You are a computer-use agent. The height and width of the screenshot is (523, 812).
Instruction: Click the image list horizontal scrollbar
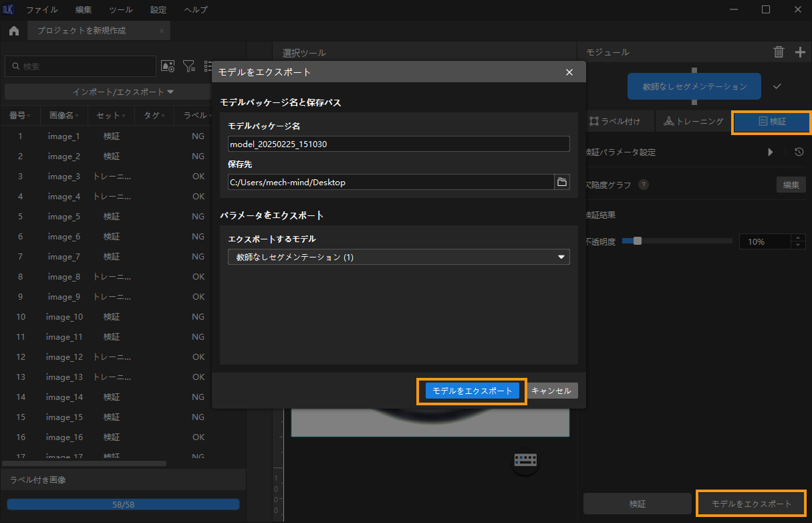point(84,462)
